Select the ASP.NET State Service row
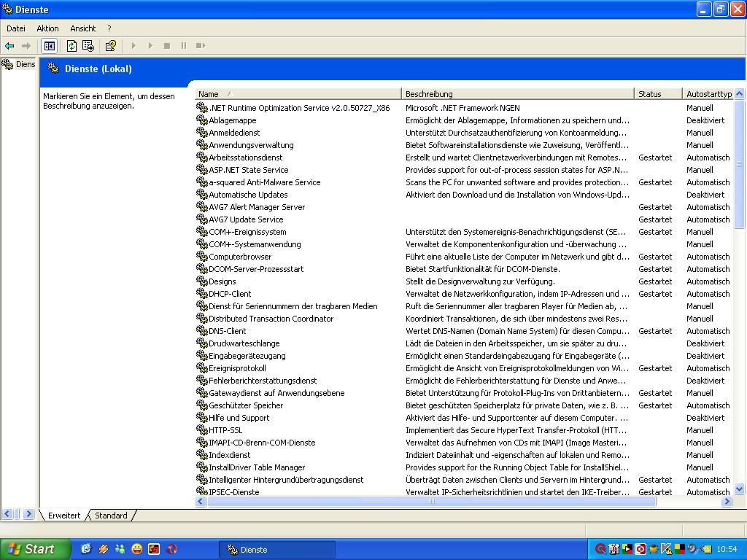 248,169
